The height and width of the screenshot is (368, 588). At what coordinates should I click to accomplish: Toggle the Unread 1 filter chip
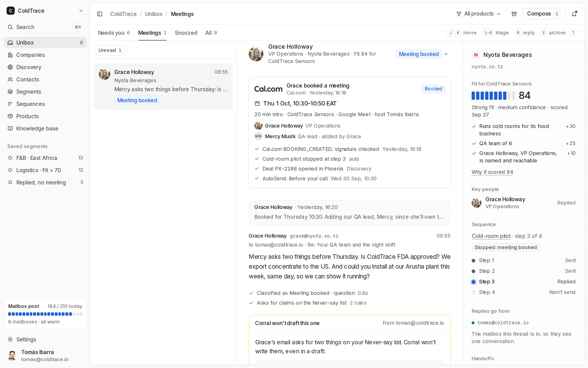[110, 50]
